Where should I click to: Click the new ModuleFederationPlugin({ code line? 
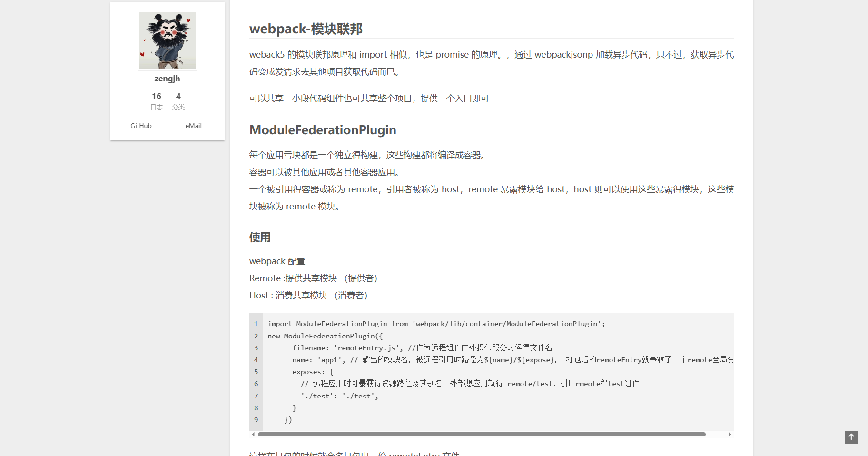[x=325, y=336]
